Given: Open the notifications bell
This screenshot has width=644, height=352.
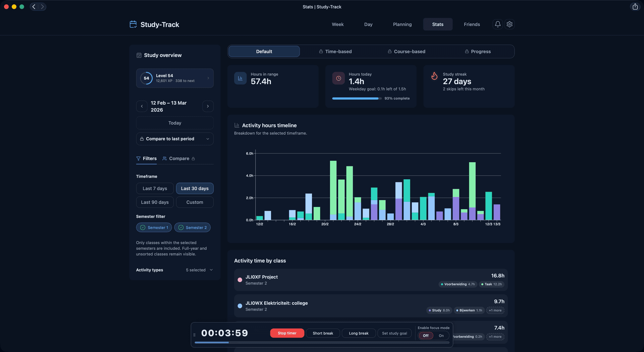Looking at the screenshot, I should pos(498,24).
